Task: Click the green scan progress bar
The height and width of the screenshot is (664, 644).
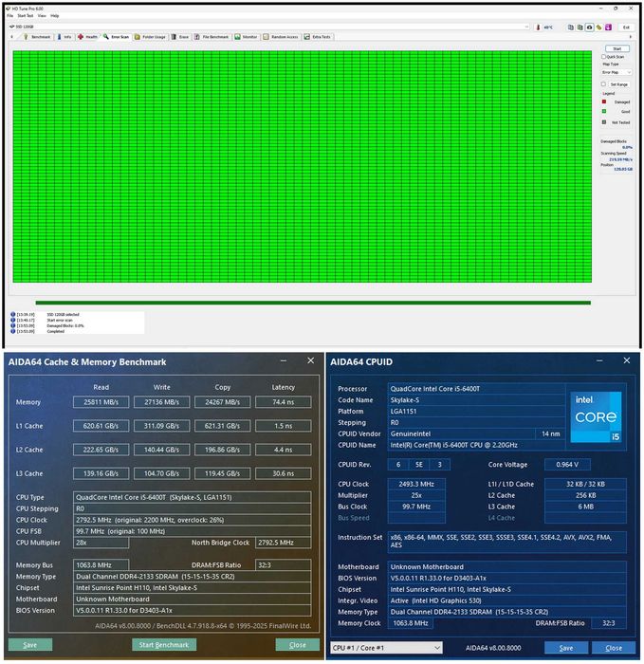Action: pos(313,303)
